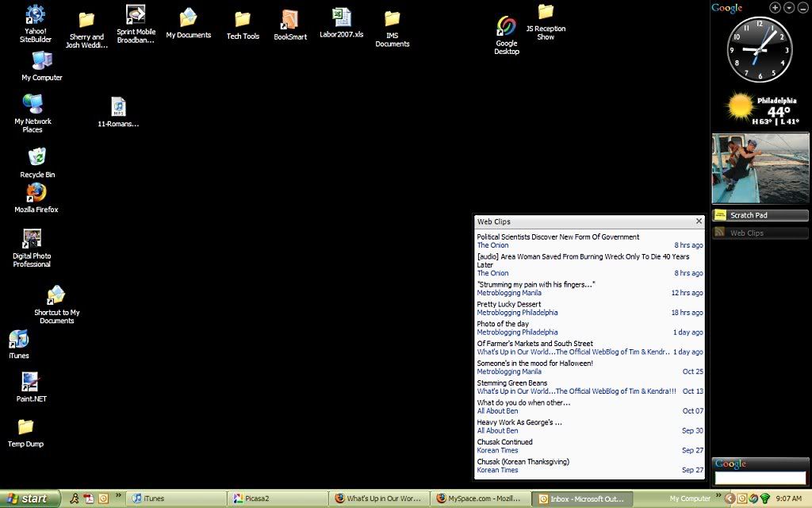The height and width of the screenshot is (508, 812).
Task: Open the IMS Documents folder
Action: (x=392, y=29)
